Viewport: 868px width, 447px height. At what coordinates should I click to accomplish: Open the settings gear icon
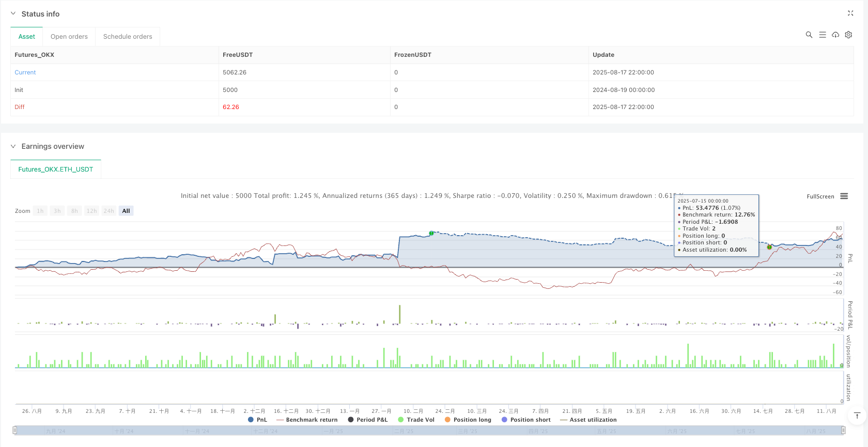(x=848, y=35)
